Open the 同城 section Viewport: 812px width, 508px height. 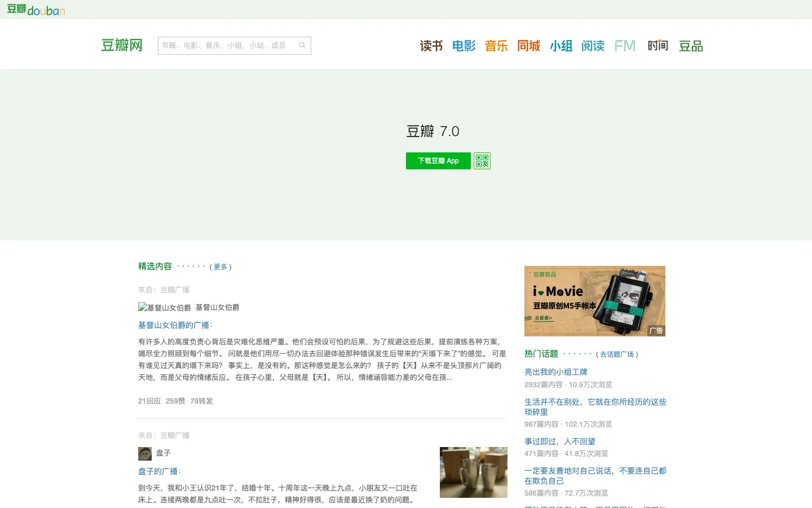pyautogui.click(x=528, y=46)
